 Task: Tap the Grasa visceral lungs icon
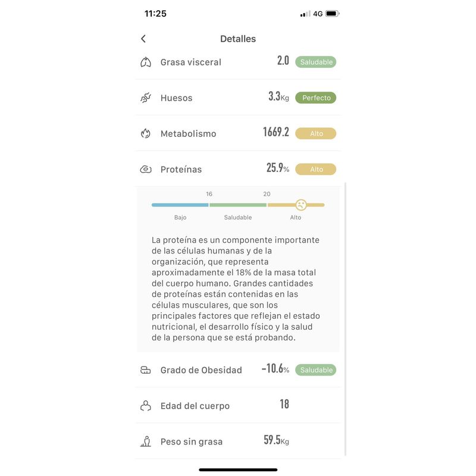[x=146, y=62]
